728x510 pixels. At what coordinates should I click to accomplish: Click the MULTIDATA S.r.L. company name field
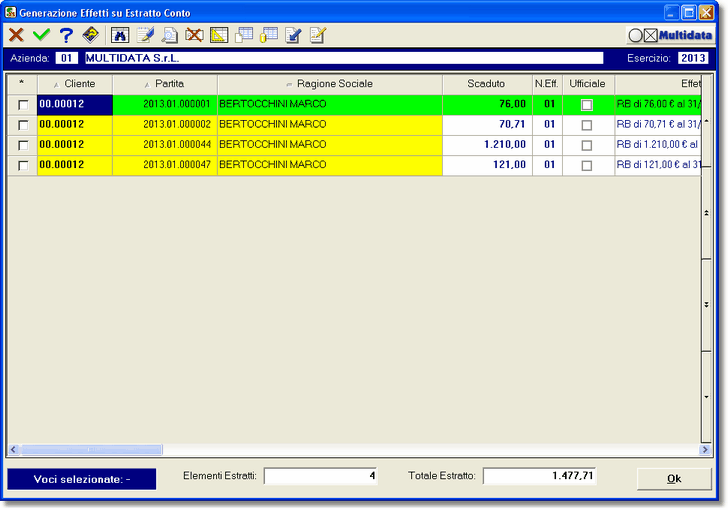tap(344, 58)
